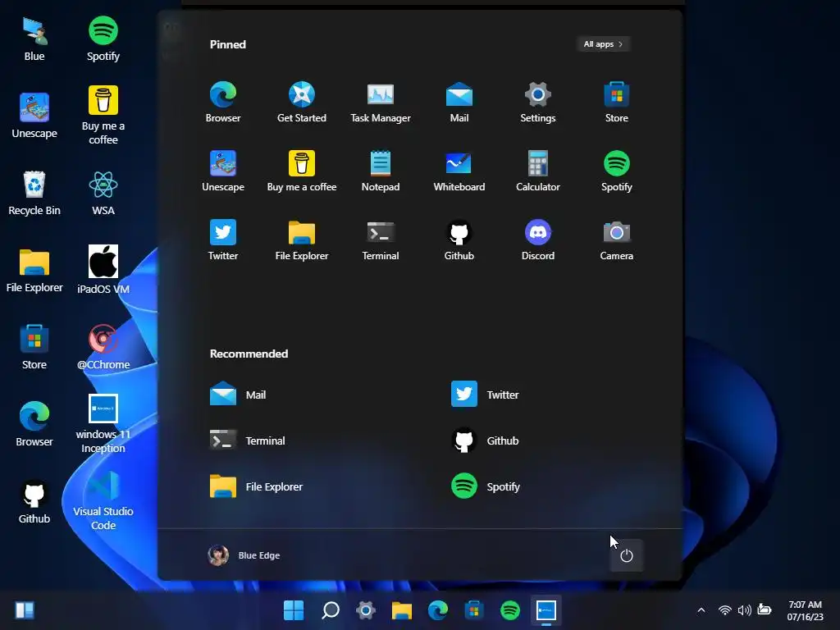Open Terminal in Recommended list
The width and height of the screenshot is (840, 630).
click(248, 441)
